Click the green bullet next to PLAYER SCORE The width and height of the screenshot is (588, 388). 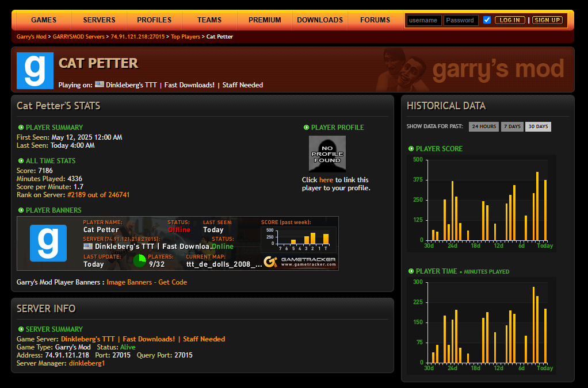(x=411, y=149)
